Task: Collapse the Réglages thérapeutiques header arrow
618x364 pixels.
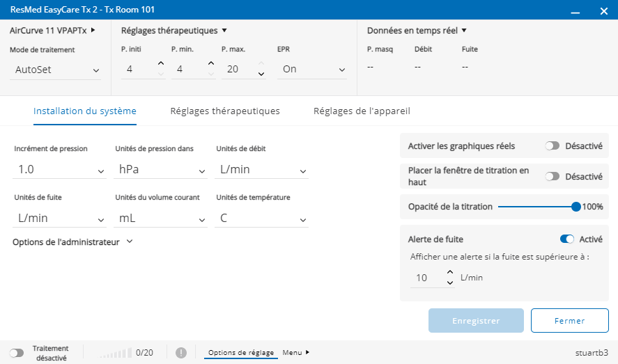Action: point(224,31)
